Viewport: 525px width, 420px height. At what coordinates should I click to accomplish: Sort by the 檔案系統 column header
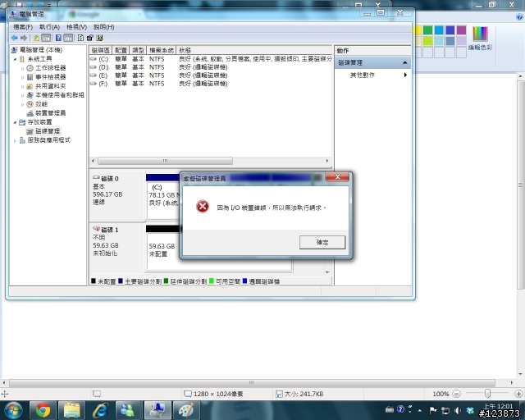[162, 50]
